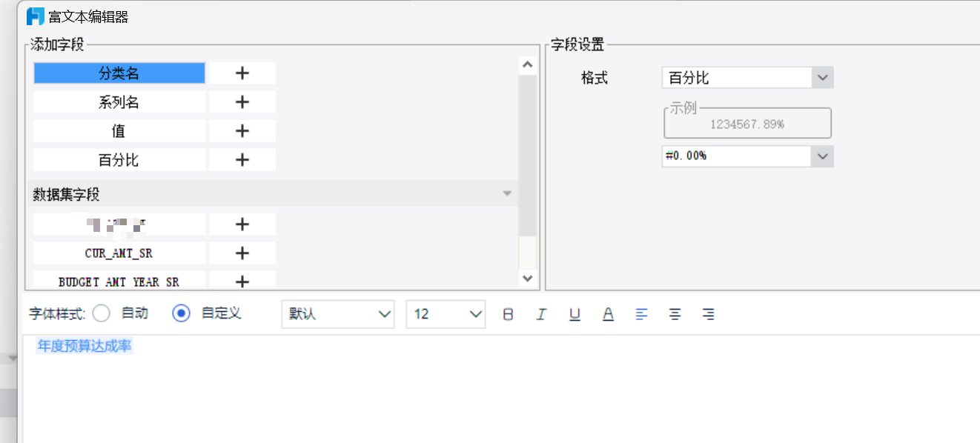The height and width of the screenshot is (443, 980).
Task: Select the 百分比 field
Action: click(119, 160)
